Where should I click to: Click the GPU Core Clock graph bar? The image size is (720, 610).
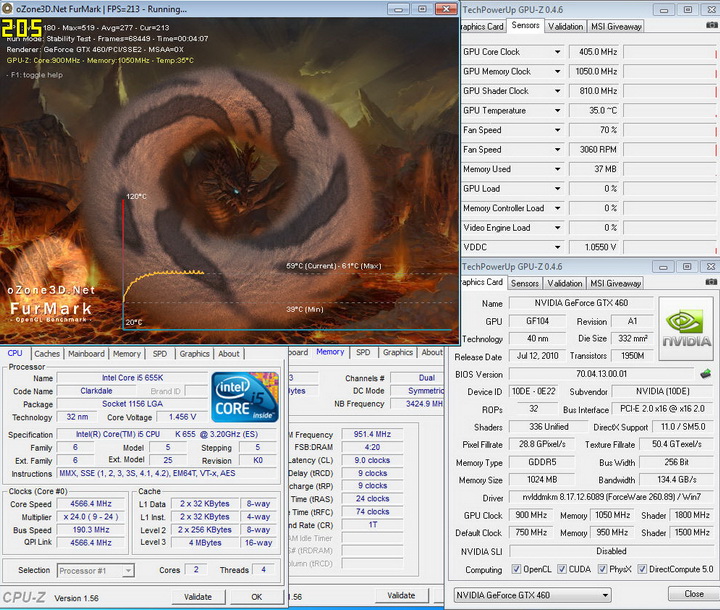click(670, 52)
